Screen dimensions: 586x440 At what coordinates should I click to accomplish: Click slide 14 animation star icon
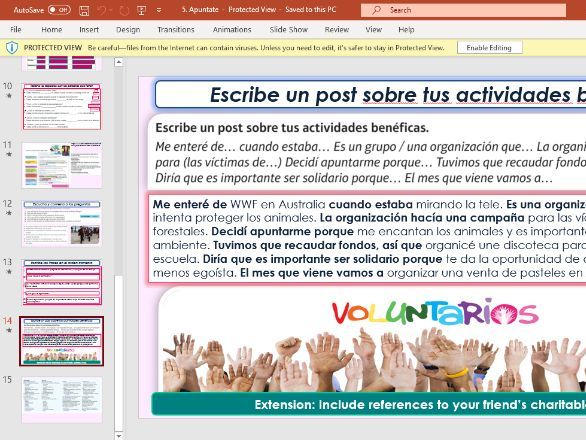pyautogui.click(x=9, y=330)
